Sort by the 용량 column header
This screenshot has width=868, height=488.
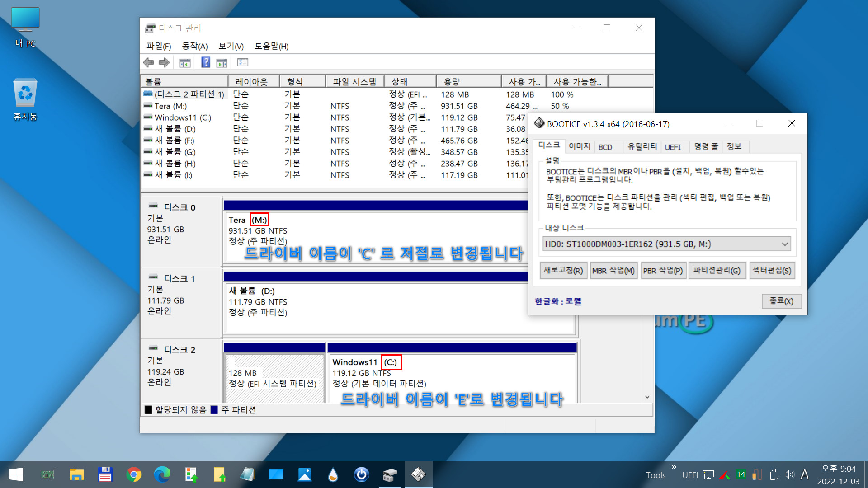pos(468,81)
